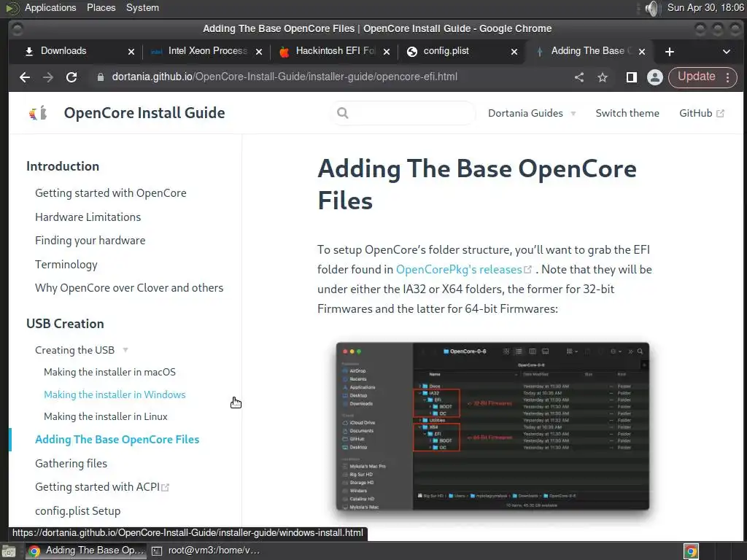Screen dimensions: 747x560
Task: Switch to root@vm3 terminal in taskbar
Action: point(206,551)
